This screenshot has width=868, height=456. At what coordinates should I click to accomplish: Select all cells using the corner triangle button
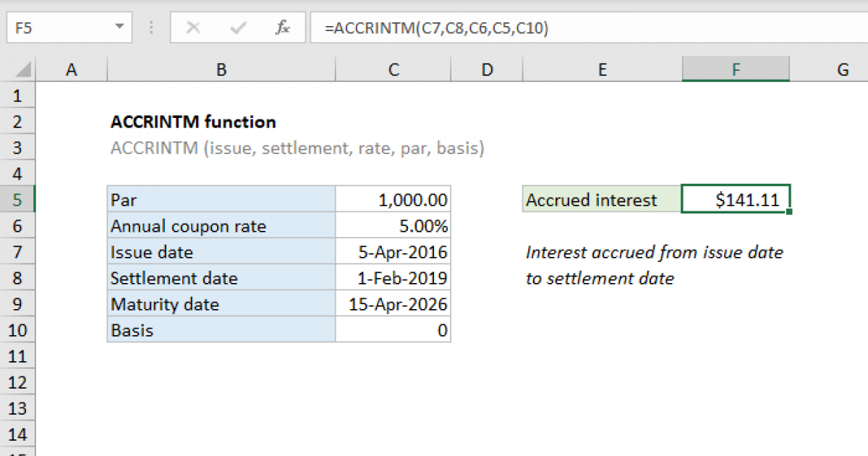click(x=20, y=69)
